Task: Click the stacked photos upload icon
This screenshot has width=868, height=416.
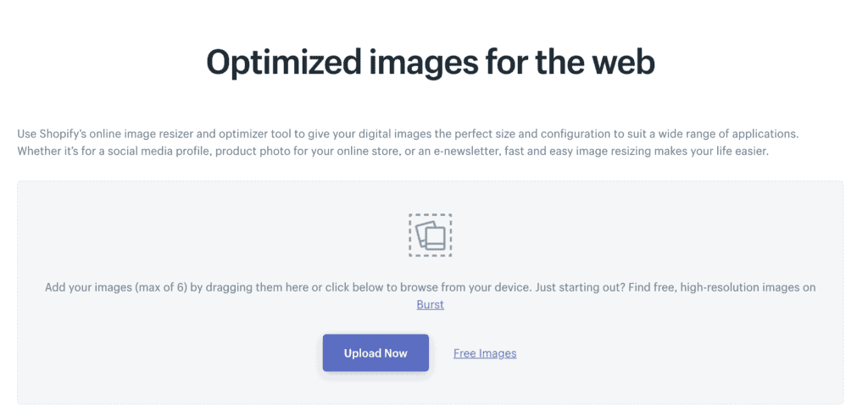Action: (431, 236)
